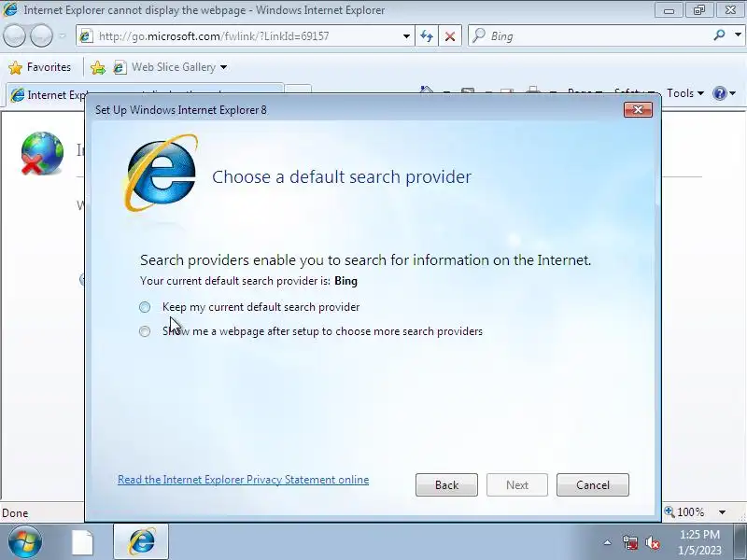This screenshot has width=747, height=560.
Task: Open the zoom level dropdown arrow
Action: pyautogui.click(x=722, y=512)
